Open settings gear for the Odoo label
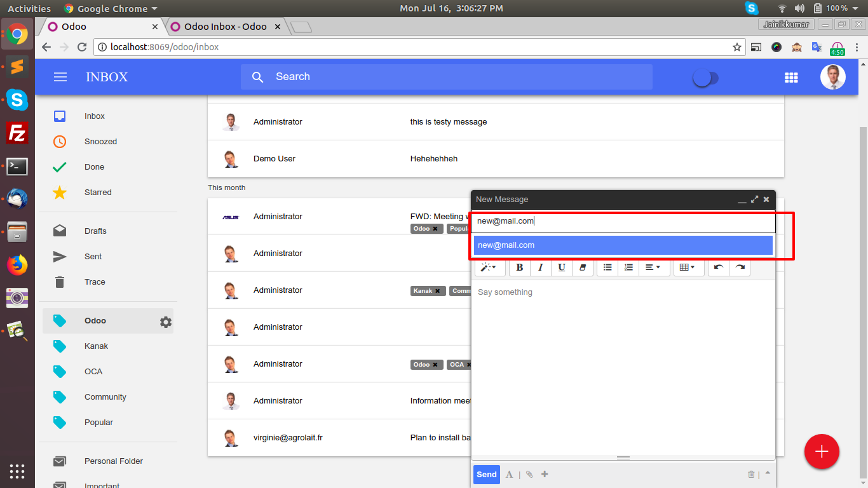This screenshot has height=488, width=868. [x=166, y=322]
